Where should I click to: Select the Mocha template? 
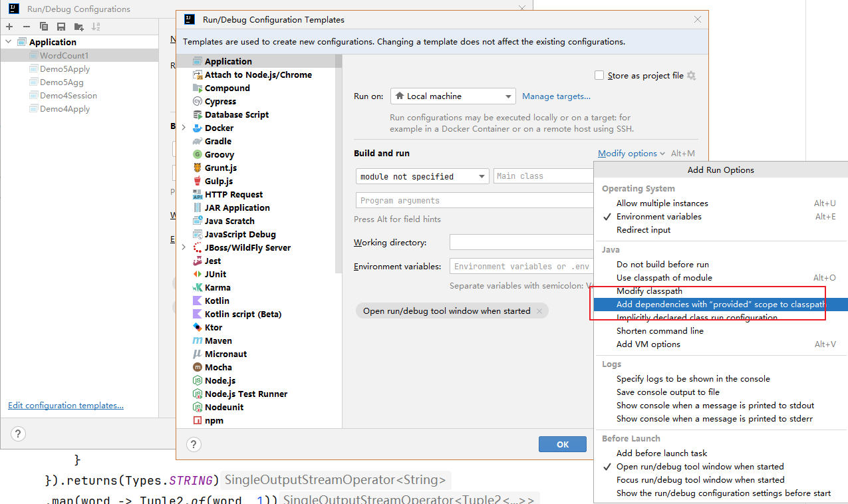pos(218,367)
